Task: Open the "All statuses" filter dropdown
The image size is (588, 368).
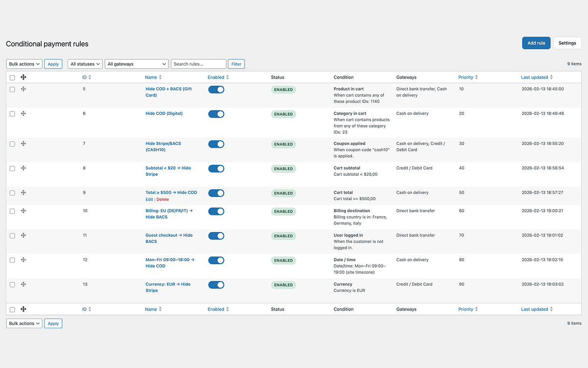Action: click(85, 63)
